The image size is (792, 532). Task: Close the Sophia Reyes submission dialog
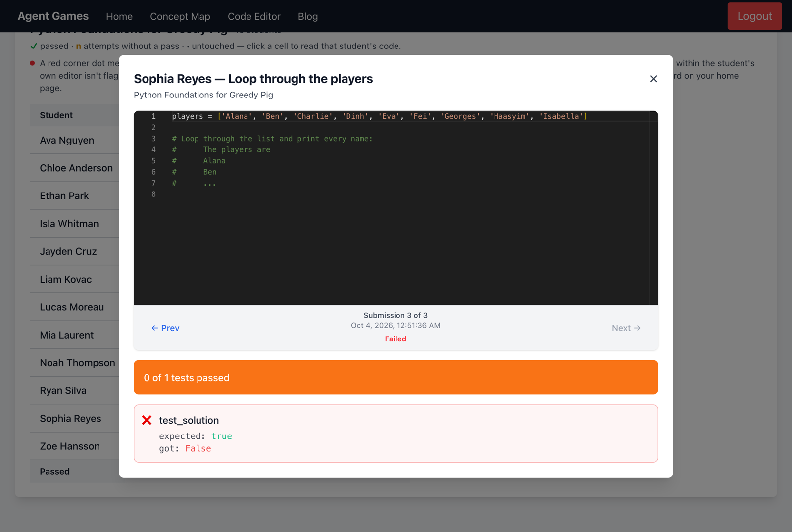(653, 79)
